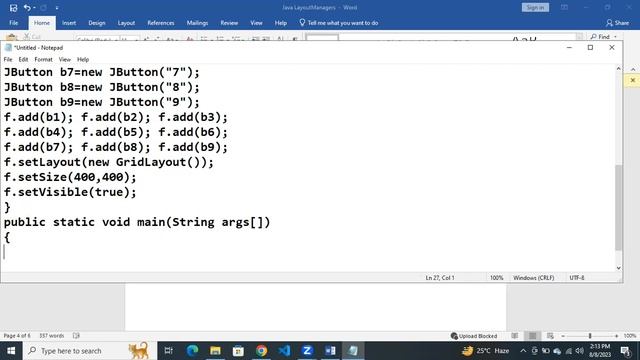This screenshot has width=640, height=360.
Task: Click the Sign in button in Word
Action: tap(535, 7)
